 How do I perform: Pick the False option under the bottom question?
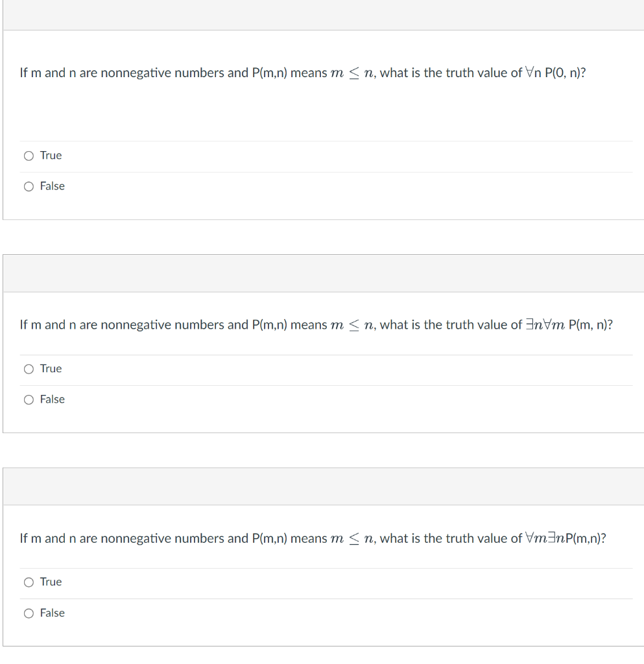29,613
